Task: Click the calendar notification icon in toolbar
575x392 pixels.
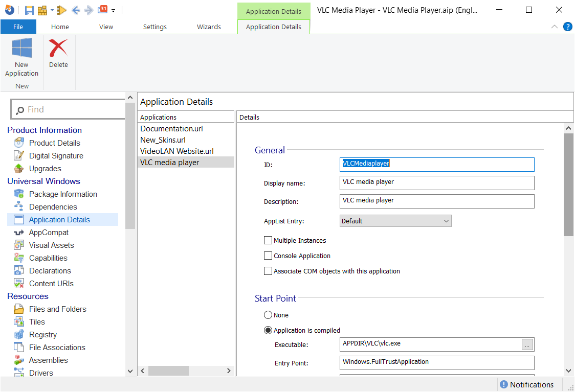Action: 103,10
